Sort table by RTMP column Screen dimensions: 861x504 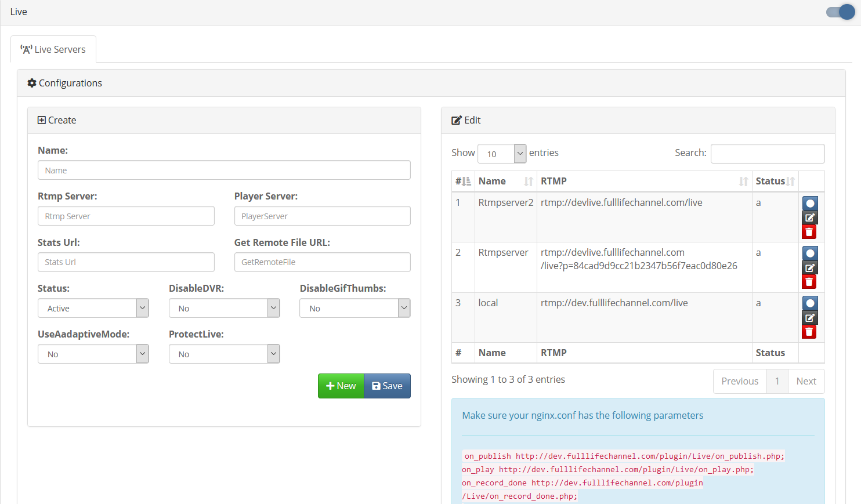tap(644, 182)
